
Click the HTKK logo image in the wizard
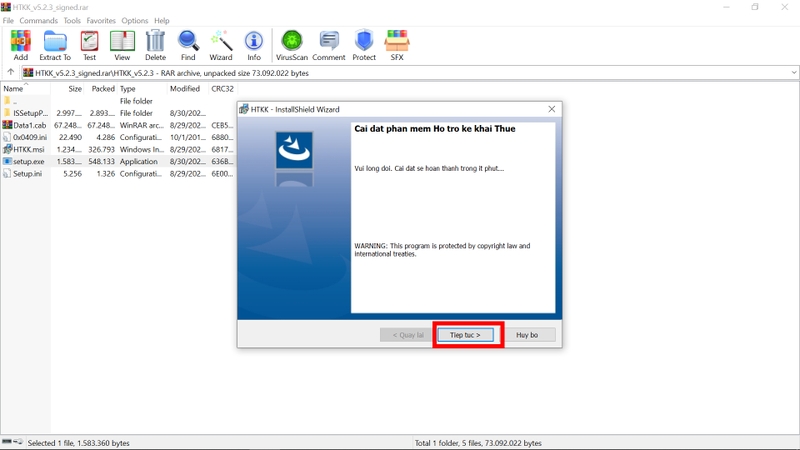tap(294, 150)
